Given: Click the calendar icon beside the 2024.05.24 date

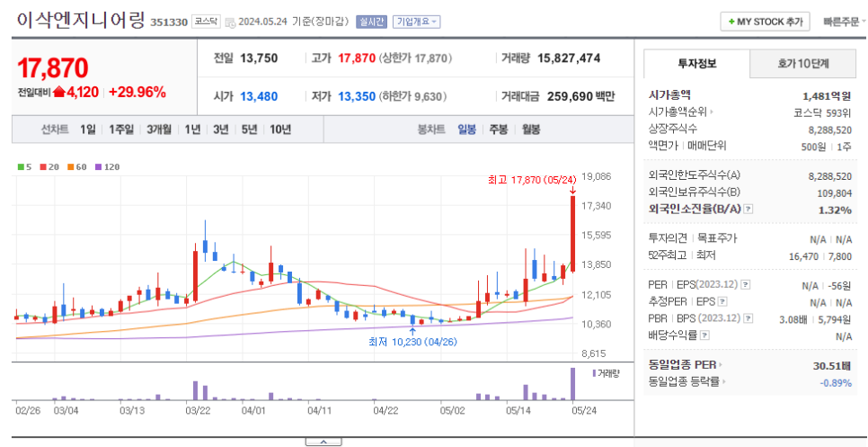Looking at the screenshot, I should (230, 22).
